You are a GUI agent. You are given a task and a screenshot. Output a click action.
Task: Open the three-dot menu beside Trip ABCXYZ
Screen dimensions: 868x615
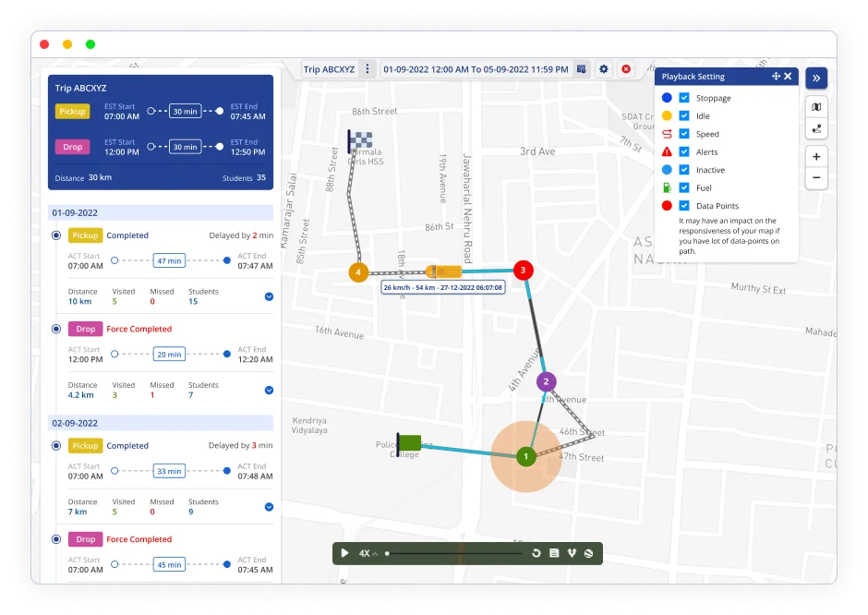[x=368, y=68]
